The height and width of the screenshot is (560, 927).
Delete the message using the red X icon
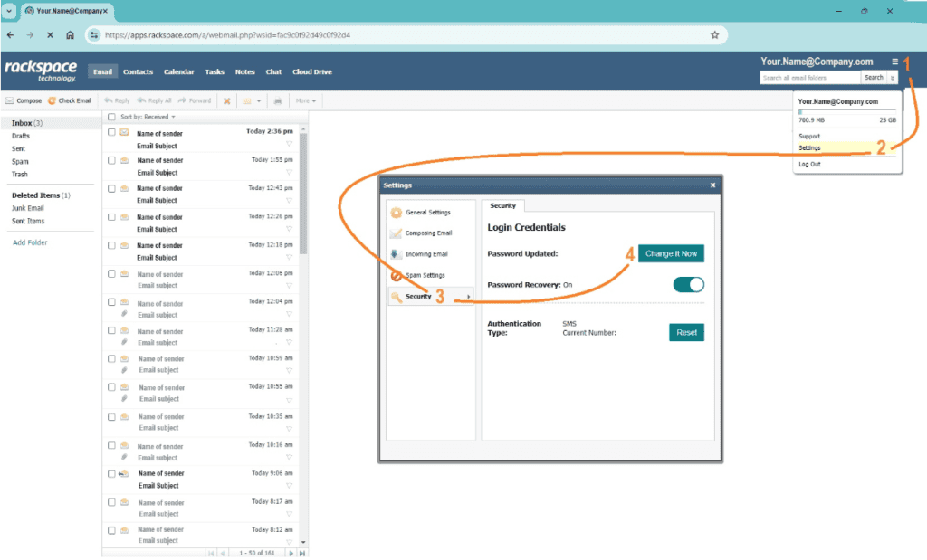click(x=225, y=100)
